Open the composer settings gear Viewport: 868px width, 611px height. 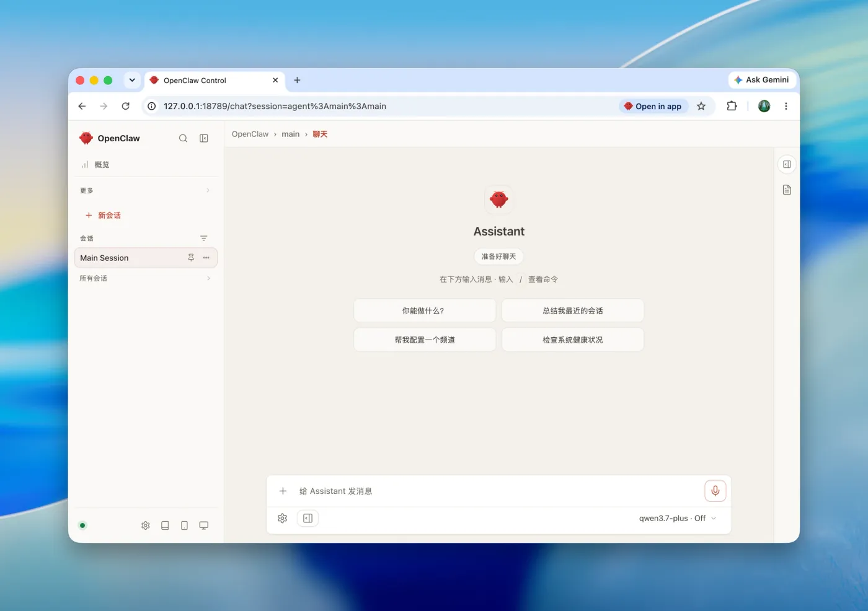click(282, 518)
